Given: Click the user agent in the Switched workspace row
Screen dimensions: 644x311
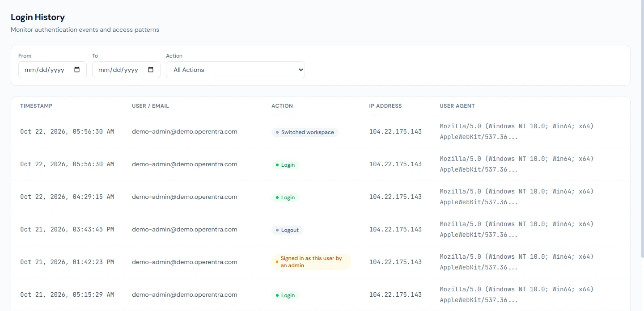Looking at the screenshot, I should click(517, 131).
